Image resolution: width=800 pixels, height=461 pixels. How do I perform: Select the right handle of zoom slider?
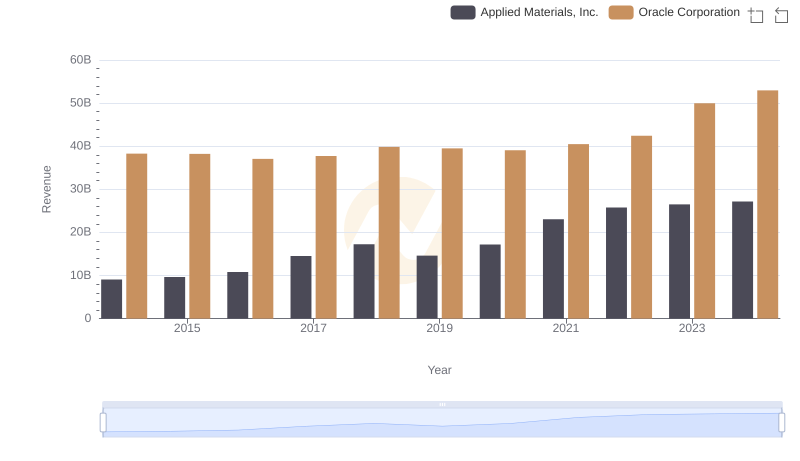coord(782,423)
